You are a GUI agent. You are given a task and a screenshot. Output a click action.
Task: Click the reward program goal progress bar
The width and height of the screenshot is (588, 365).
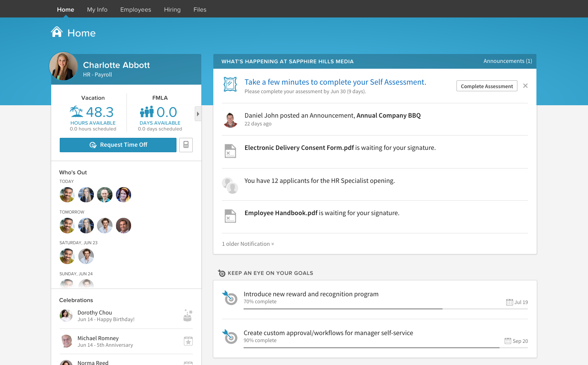[386, 309]
